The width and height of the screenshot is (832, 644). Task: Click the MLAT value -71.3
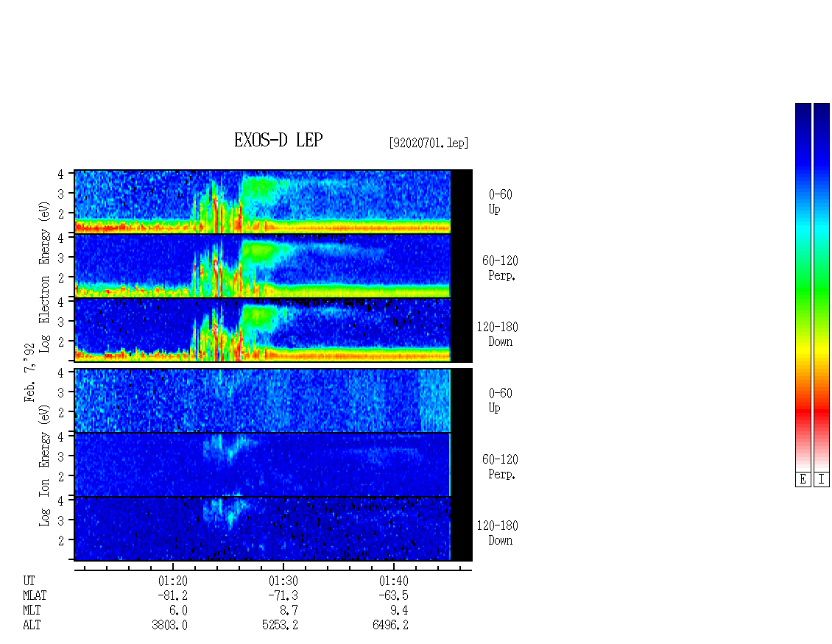pyautogui.click(x=283, y=595)
